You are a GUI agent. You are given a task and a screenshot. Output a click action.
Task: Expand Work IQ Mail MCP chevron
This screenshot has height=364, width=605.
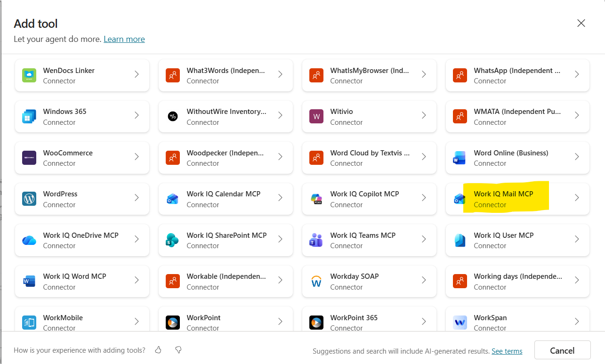577,198
